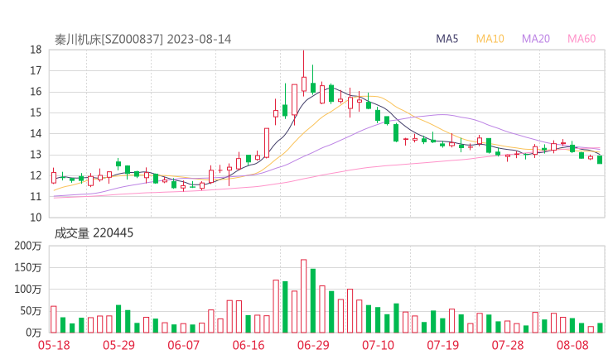Click the 06-16 date label
613x364 pixels.
tap(249, 345)
